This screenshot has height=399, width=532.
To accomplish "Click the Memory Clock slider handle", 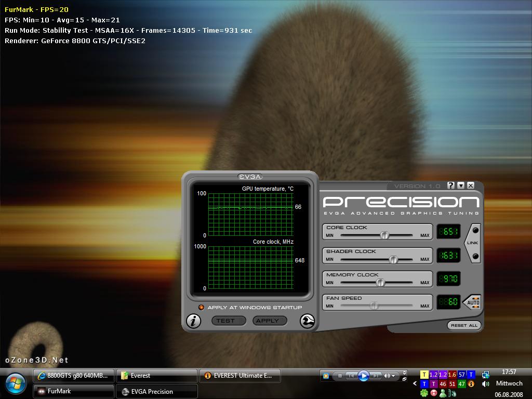I will click(x=380, y=282).
